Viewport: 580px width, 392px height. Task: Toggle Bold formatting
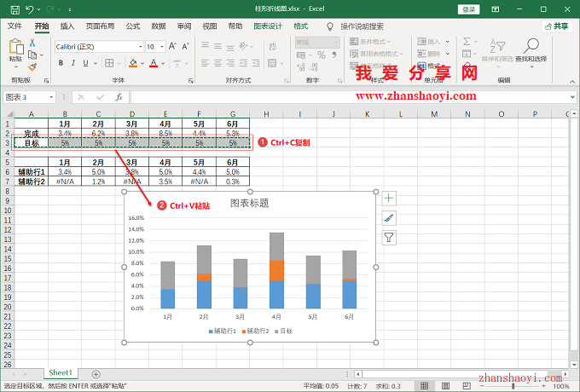(61, 63)
